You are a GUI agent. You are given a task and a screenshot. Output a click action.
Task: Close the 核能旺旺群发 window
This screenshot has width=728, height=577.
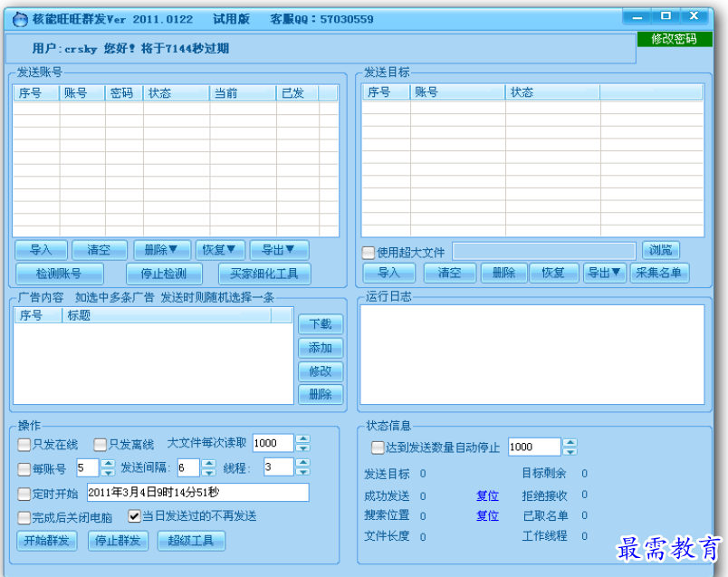pyautogui.click(x=694, y=15)
